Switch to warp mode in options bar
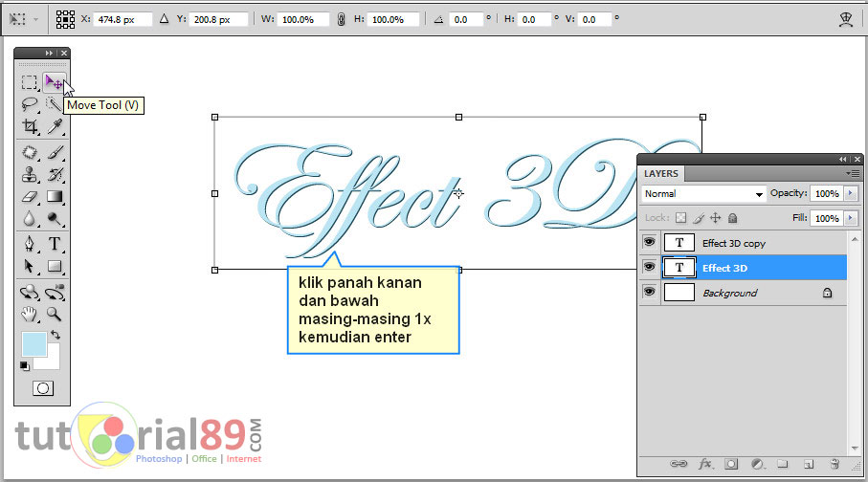The image size is (868, 482). pyautogui.click(x=846, y=19)
